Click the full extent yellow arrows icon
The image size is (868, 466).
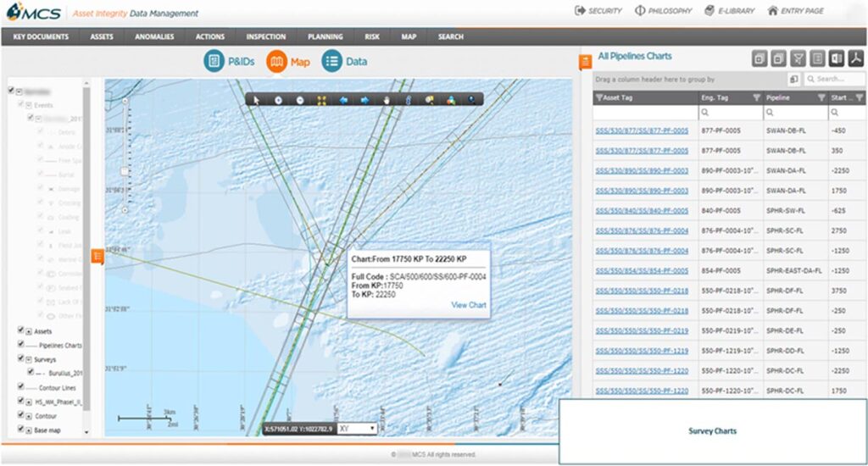[322, 100]
